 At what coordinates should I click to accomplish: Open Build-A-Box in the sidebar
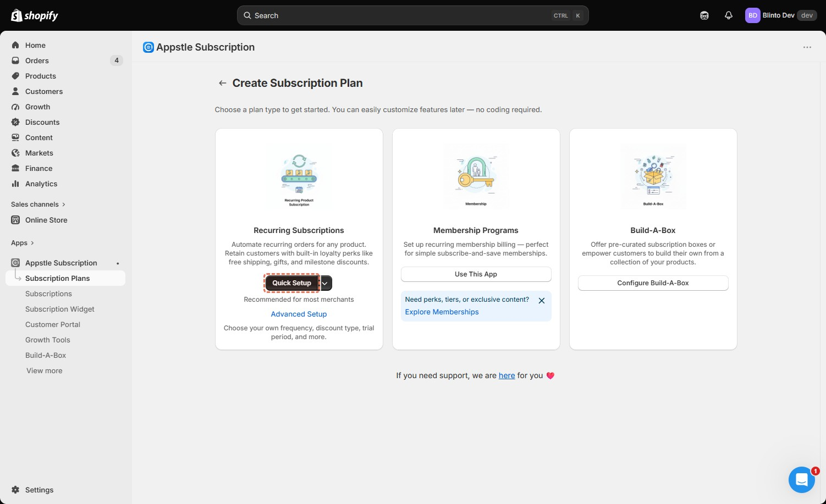point(65,355)
